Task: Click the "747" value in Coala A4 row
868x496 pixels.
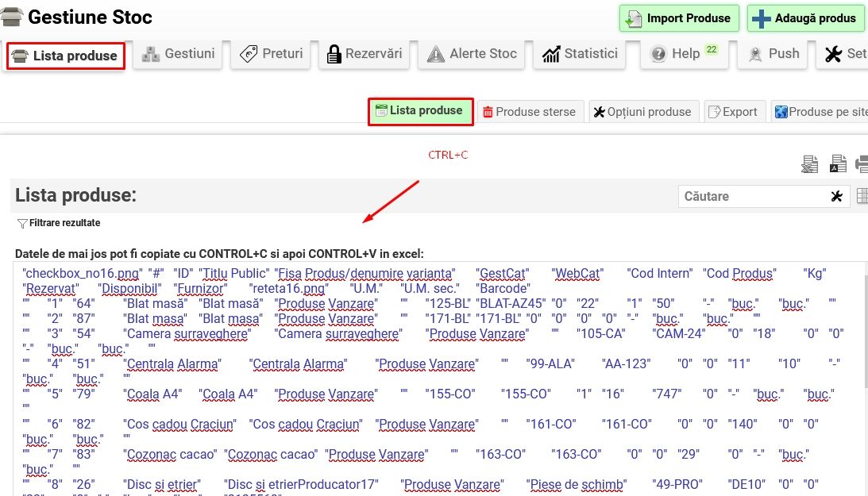Action: [x=666, y=394]
